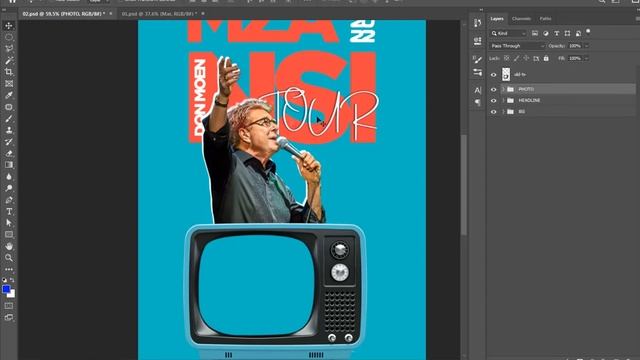Select the Pen tool
The height and width of the screenshot is (360, 640).
9,200
